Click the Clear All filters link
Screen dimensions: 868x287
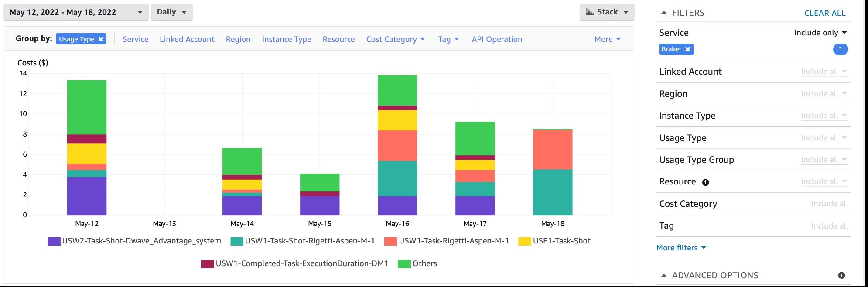[x=824, y=13]
